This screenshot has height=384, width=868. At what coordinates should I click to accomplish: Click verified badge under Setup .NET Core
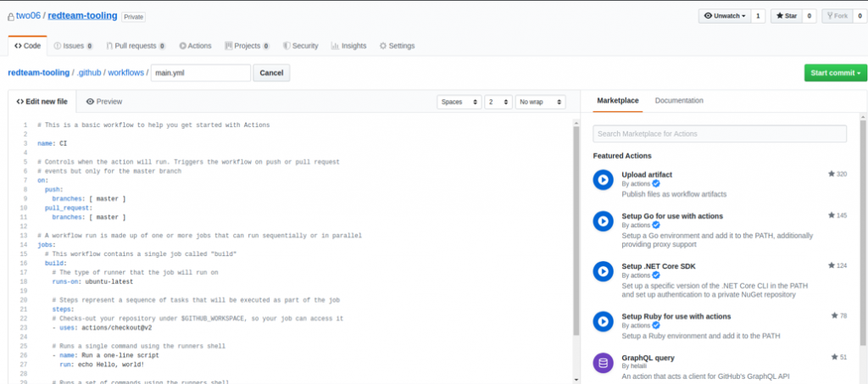coord(656,275)
